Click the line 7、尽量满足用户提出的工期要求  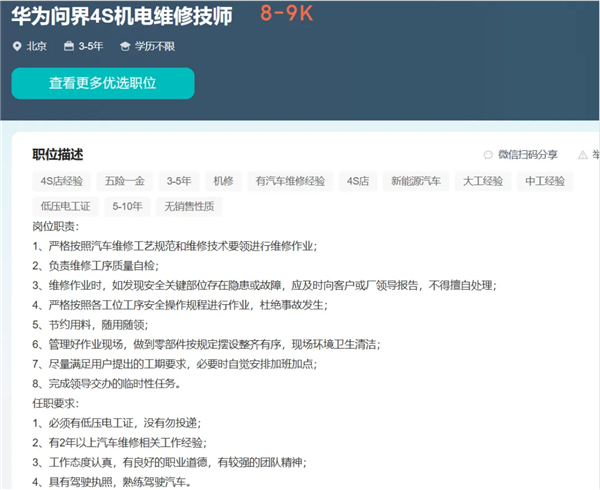(x=175, y=364)
